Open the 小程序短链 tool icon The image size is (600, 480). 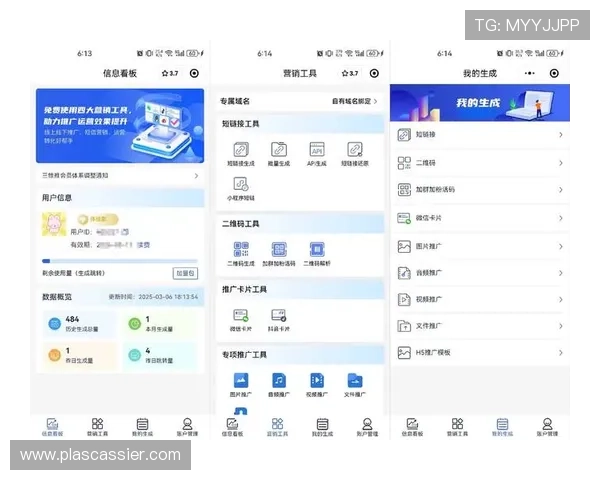click(241, 184)
